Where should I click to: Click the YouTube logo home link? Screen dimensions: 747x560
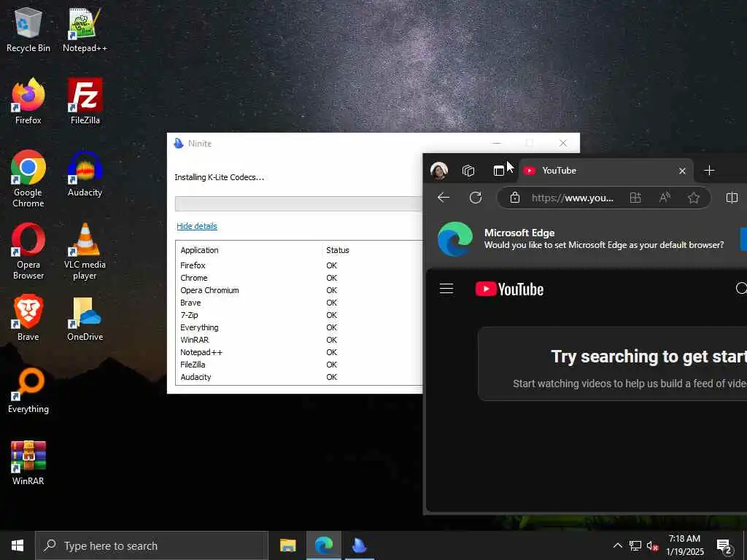point(509,289)
